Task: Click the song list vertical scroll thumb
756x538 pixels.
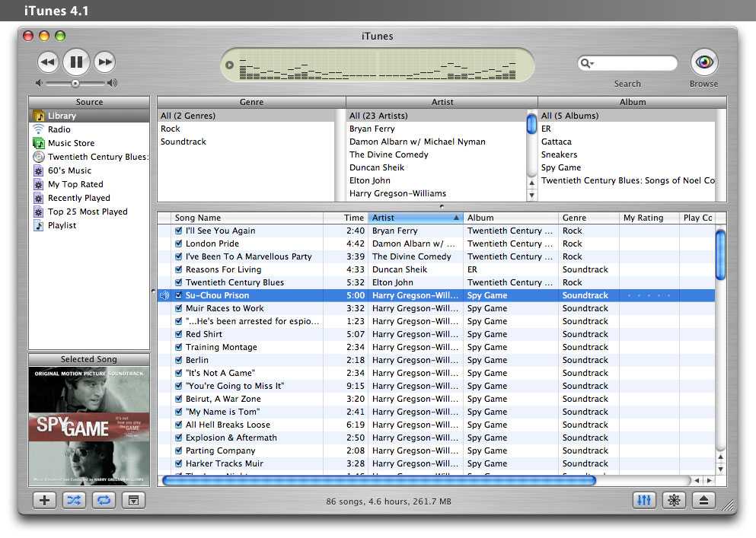Action: coord(720,255)
